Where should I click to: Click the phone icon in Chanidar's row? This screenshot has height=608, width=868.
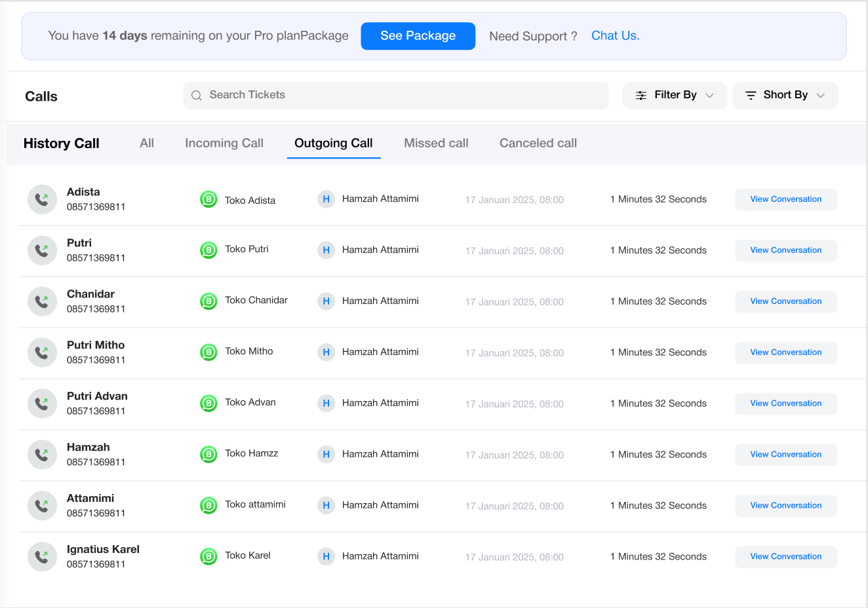click(x=42, y=301)
